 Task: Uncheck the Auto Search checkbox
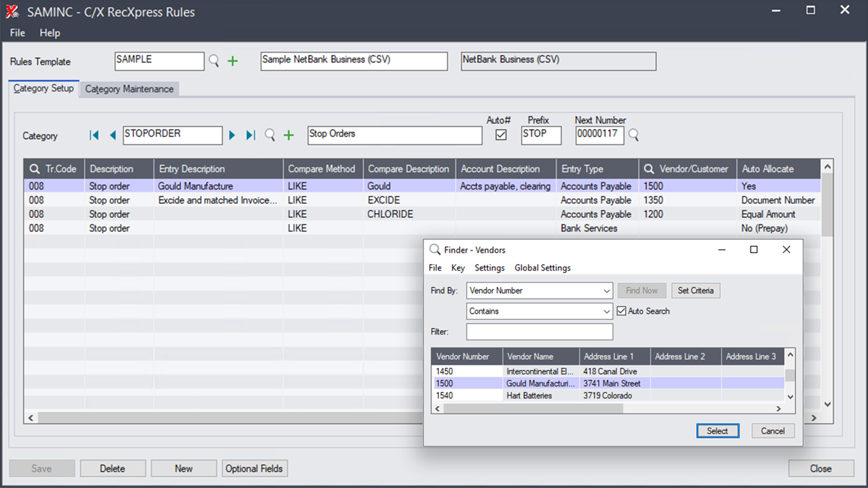[x=622, y=311]
